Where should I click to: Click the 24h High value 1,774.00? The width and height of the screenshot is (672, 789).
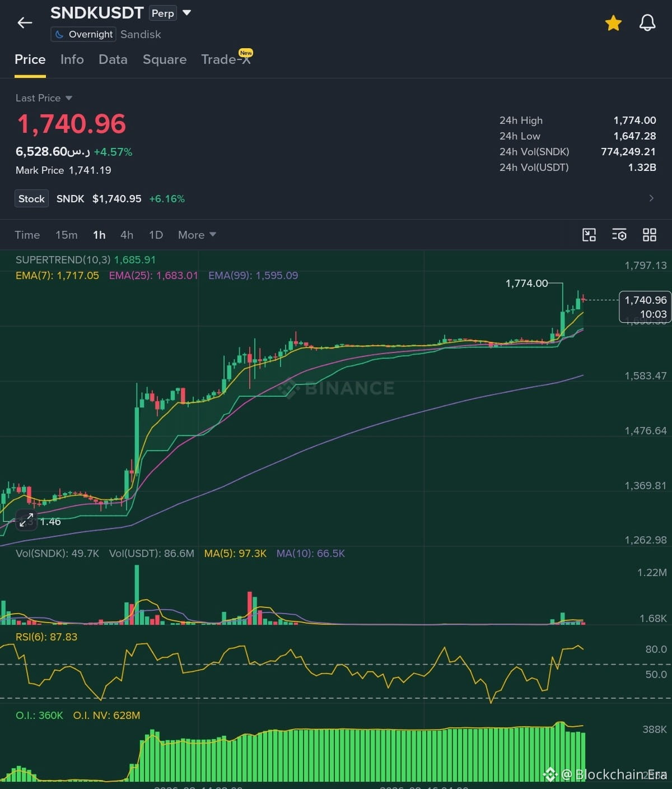point(634,120)
